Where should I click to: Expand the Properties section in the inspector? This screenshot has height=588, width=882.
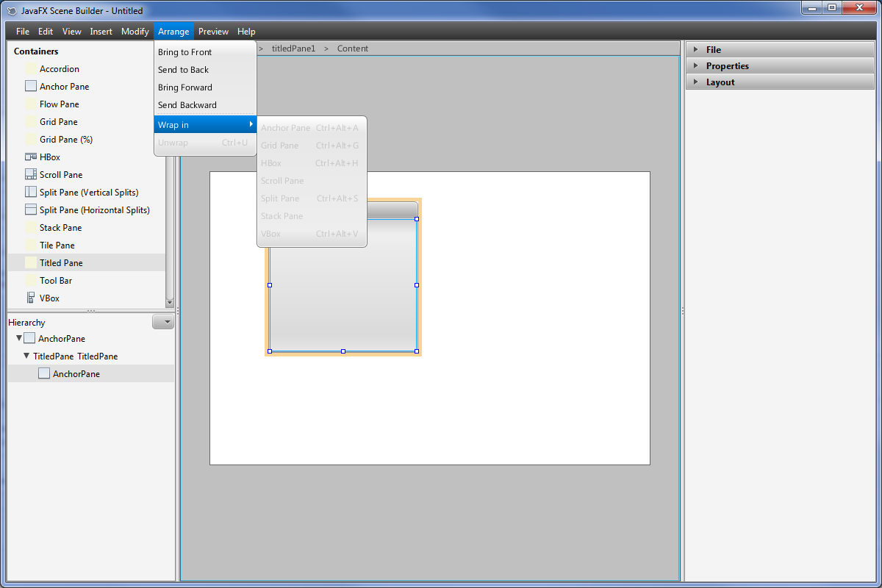pos(695,66)
